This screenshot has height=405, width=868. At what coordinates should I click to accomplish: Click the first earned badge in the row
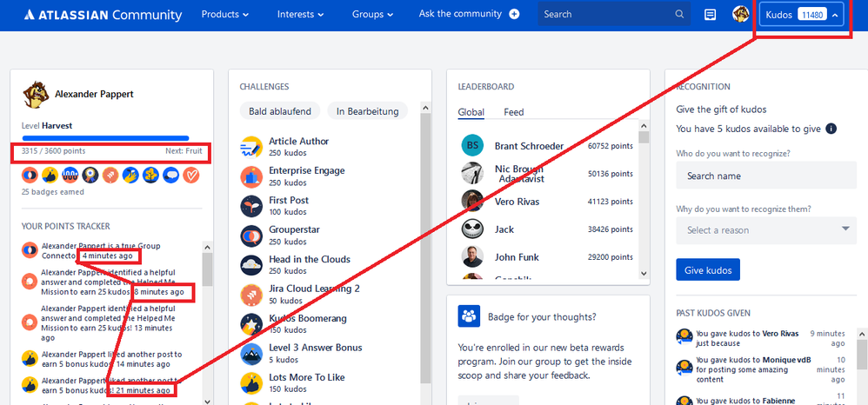pos(30,176)
